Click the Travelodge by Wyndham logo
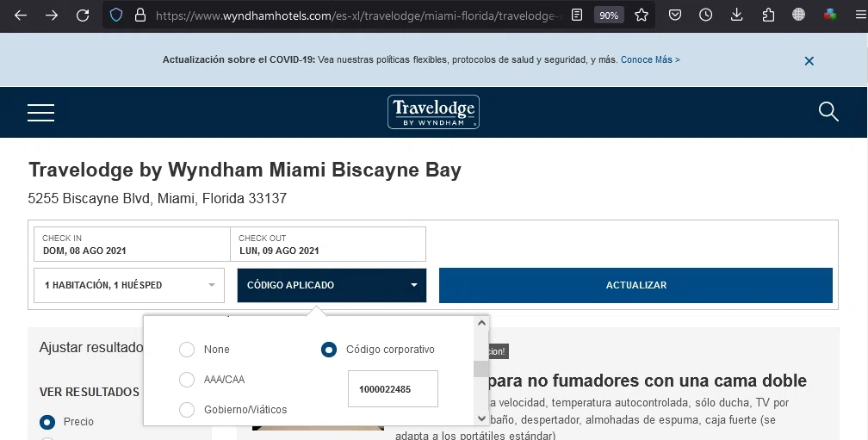Image resolution: width=868 pixels, height=440 pixels. coord(433,112)
